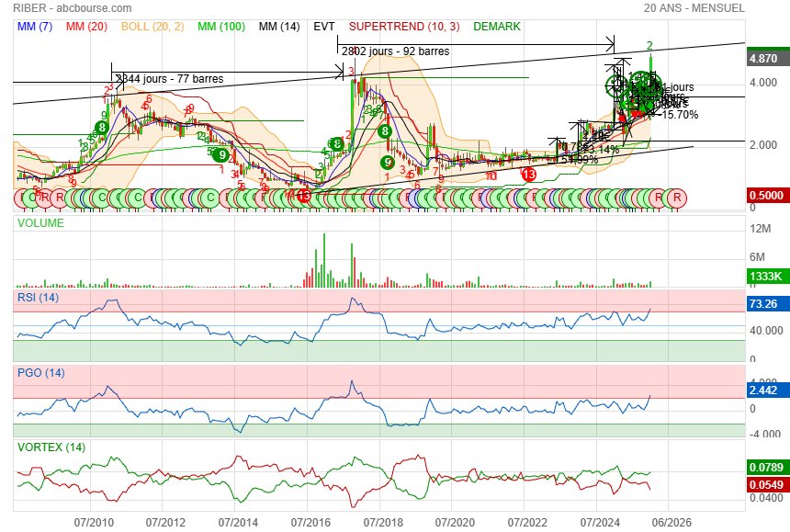Click the 07/2012 date axis label
The image size is (790, 532).
[165, 523]
